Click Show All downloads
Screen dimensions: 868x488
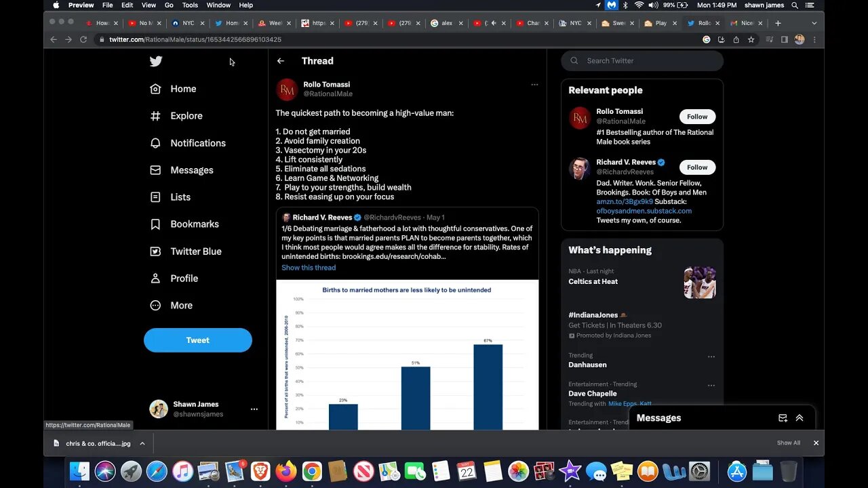(789, 443)
